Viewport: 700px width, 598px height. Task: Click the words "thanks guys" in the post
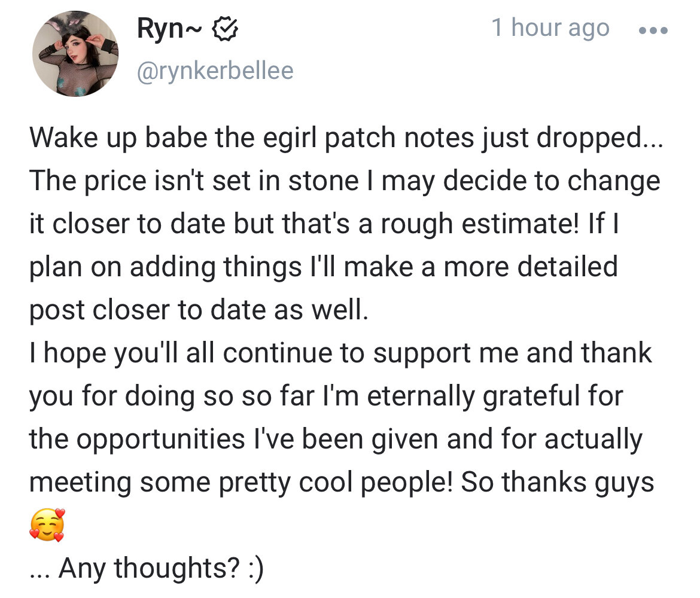tap(578, 482)
